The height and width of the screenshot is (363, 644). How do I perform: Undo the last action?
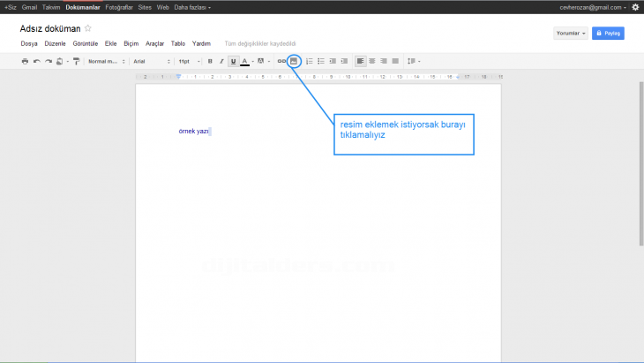click(x=37, y=61)
